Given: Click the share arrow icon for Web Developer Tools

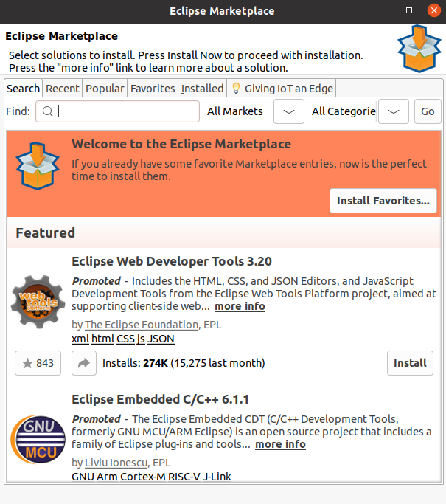Looking at the screenshot, I should click(x=83, y=363).
